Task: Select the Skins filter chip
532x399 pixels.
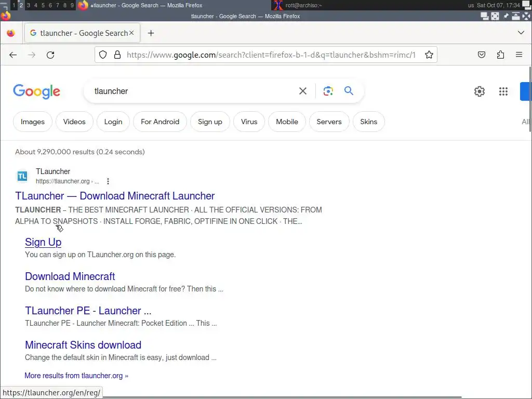Action: pyautogui.click(x=368, y=122)
